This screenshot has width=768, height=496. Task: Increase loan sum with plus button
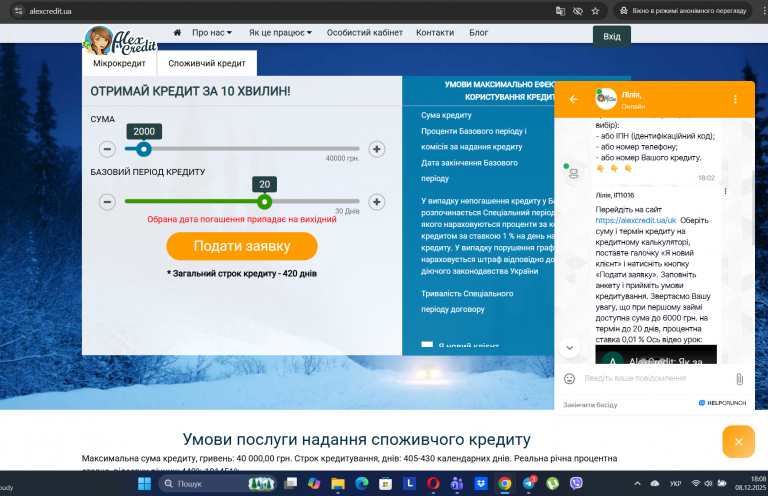click(377, 149)
